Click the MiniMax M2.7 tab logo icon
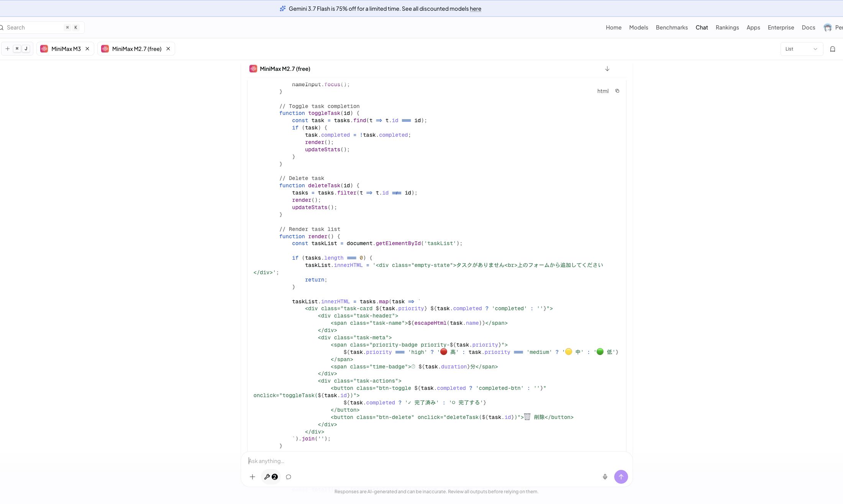Viewport: 843px width, 504px height. [105, 49]
